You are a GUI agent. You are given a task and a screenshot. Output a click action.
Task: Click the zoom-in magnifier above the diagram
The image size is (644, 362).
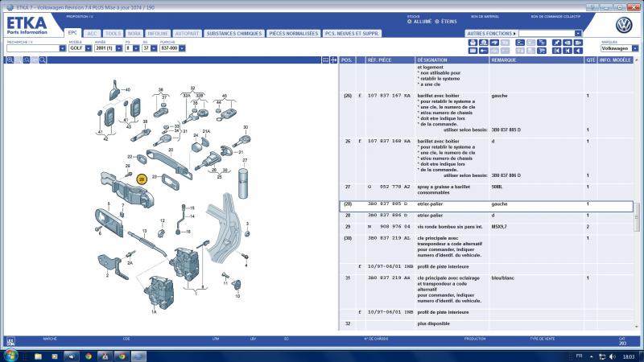[10, 60]
